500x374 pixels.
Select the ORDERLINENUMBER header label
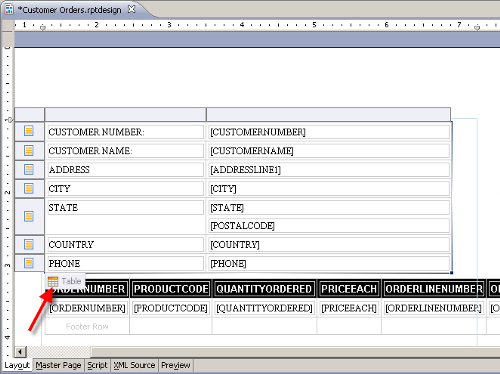[434, 289]
